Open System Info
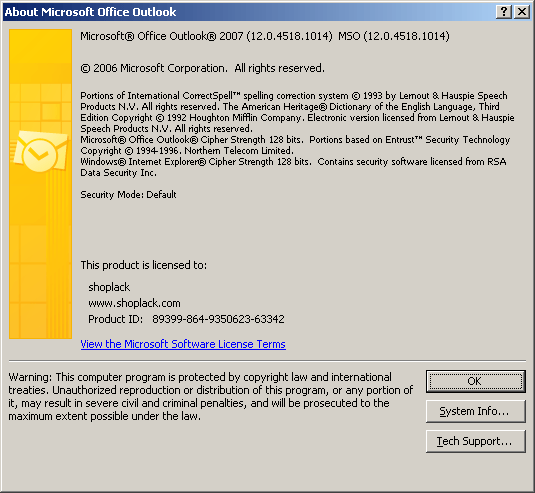The image size is (535, 493). click(476, 411)
